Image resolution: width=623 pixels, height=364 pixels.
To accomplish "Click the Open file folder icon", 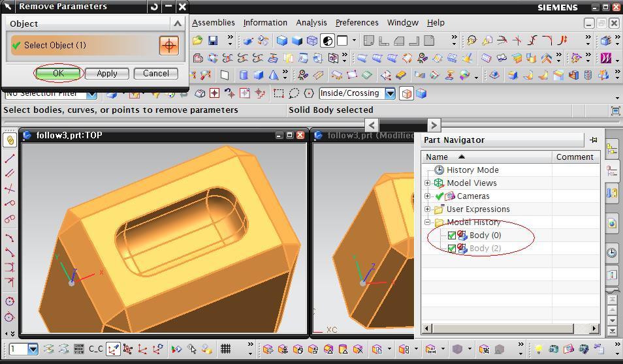I will point(197,40).
